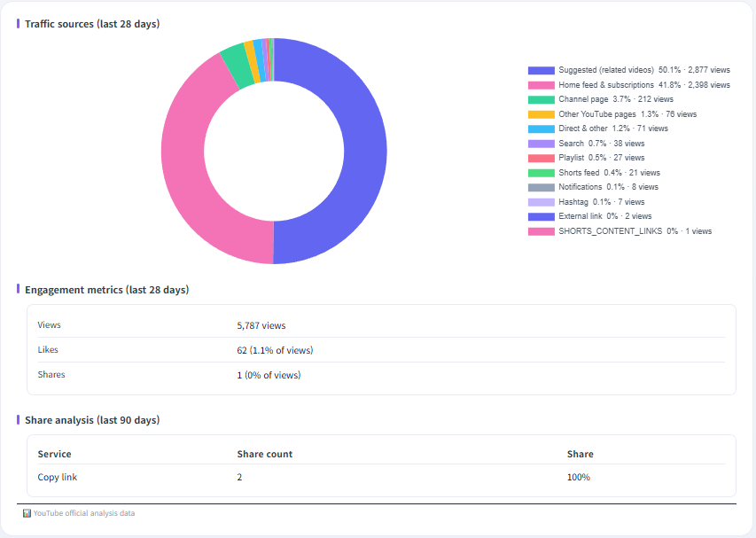Click the Other YouTube pages yellow swatch
Image resolution: width=756 pixels, height=538 pixels.
pyautogui.click(x=541, y=114)
